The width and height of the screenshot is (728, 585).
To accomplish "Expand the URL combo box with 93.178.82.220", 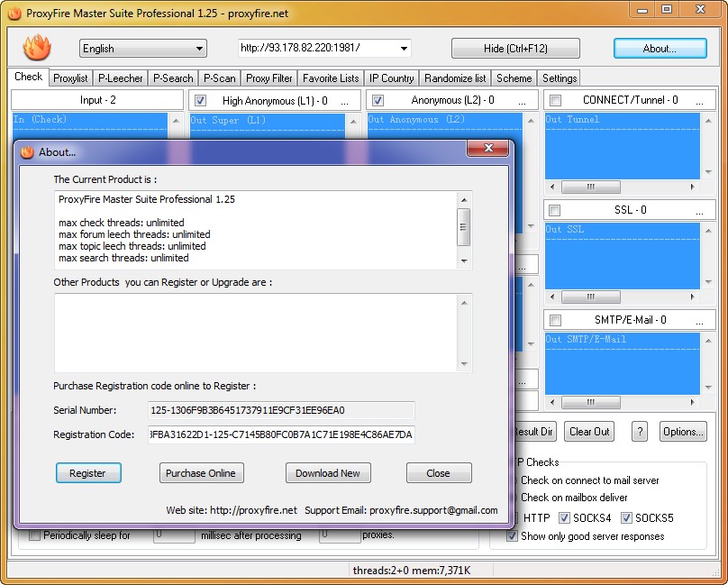I will (404, 48).
